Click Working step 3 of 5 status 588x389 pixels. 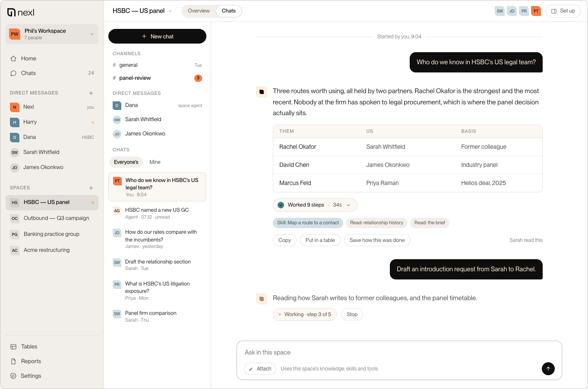305,314
